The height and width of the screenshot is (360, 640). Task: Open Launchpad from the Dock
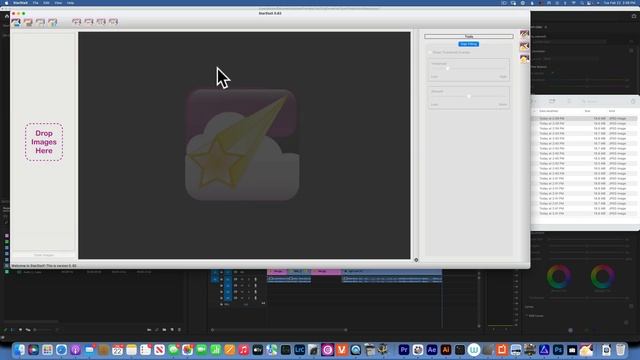pos(47,350)
